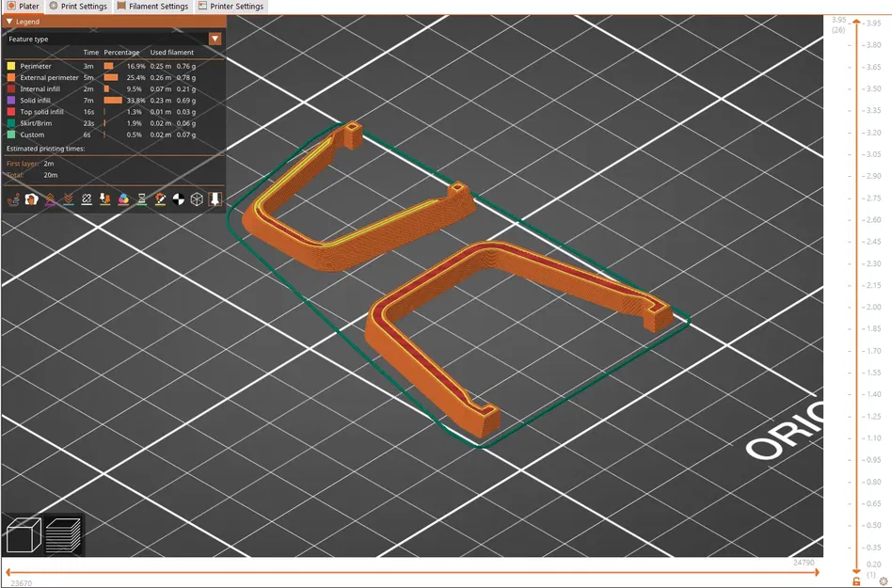Toggle Top solid infill feature row
Viewport: 892px width, 588px height.
click(114, 112)
